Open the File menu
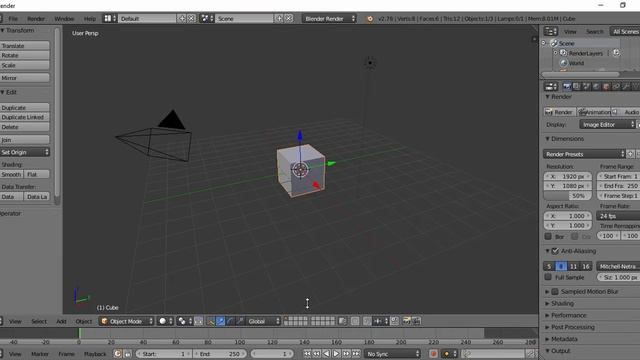Viewport: 640px width, 360px height. coord(13,19)
